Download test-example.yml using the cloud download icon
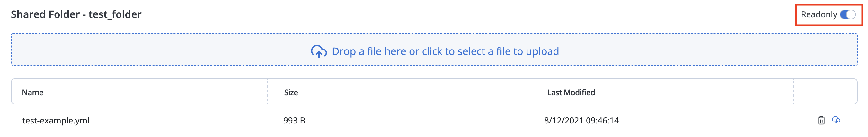Screen dimensions: 868x137 pyautogui.click(x=836, y=120)
